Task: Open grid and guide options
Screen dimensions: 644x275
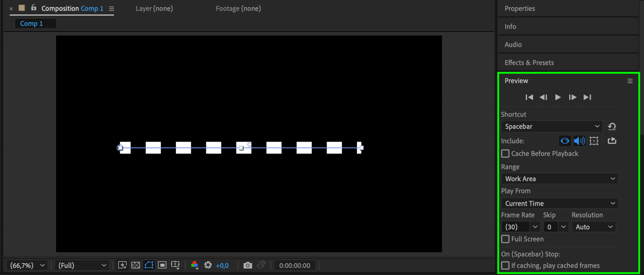Action: point(175,265)
